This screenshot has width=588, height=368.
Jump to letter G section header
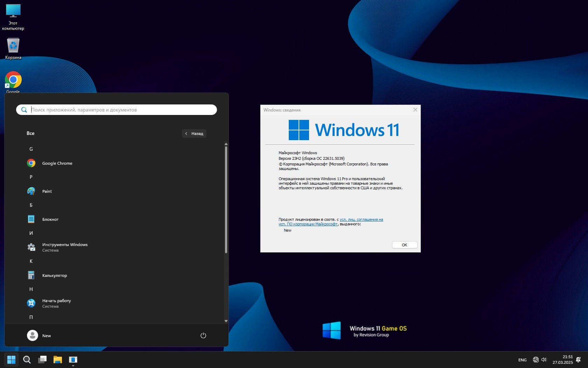tap(31, 149)
